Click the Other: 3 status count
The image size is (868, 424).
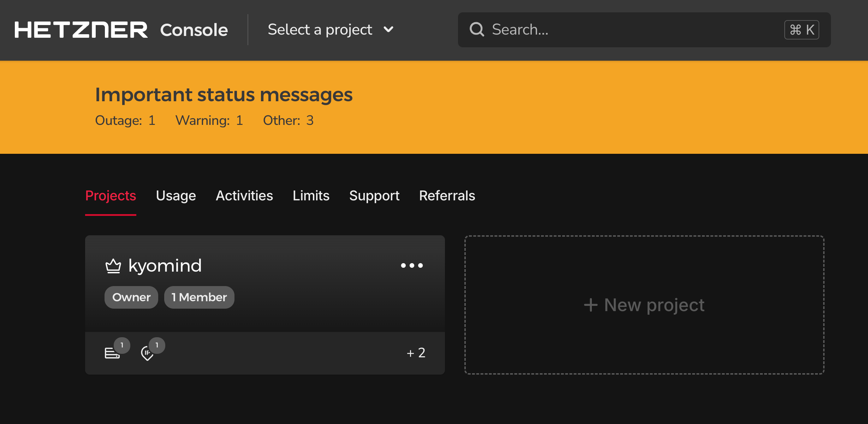[289, 120]
